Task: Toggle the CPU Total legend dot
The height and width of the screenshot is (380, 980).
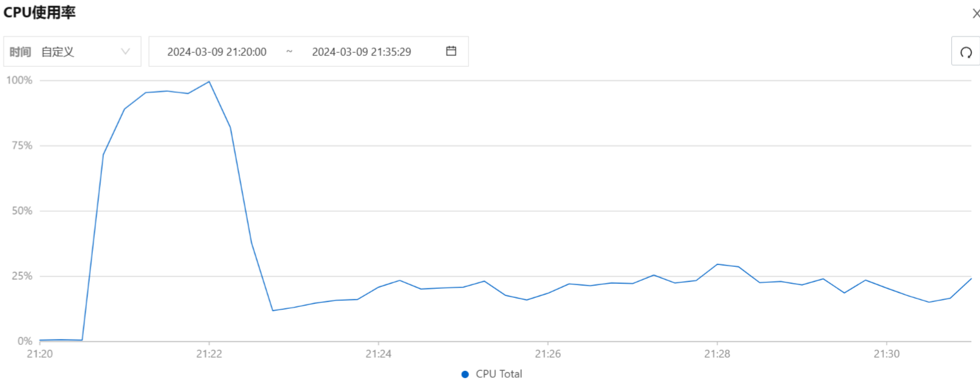Action: [x=465, y=374]
